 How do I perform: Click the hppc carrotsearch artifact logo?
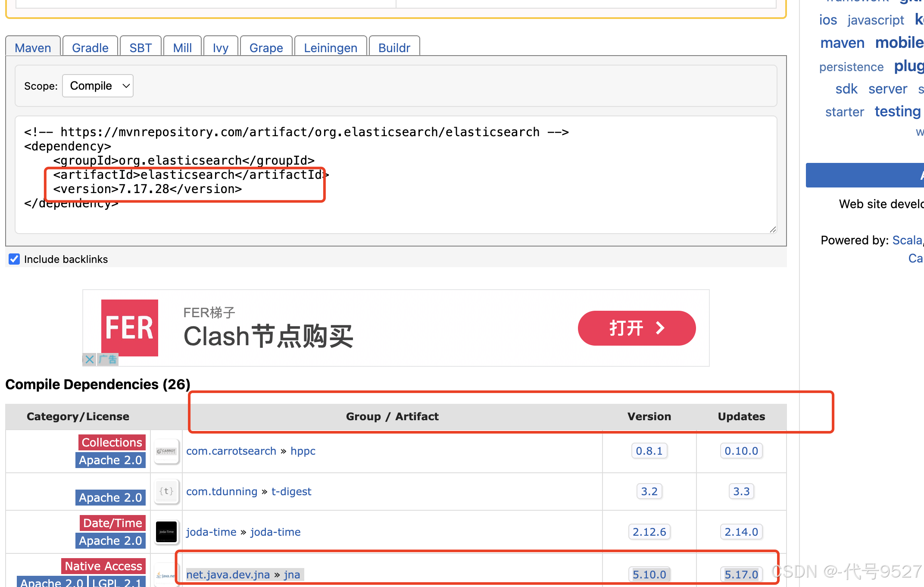point(166,451)
